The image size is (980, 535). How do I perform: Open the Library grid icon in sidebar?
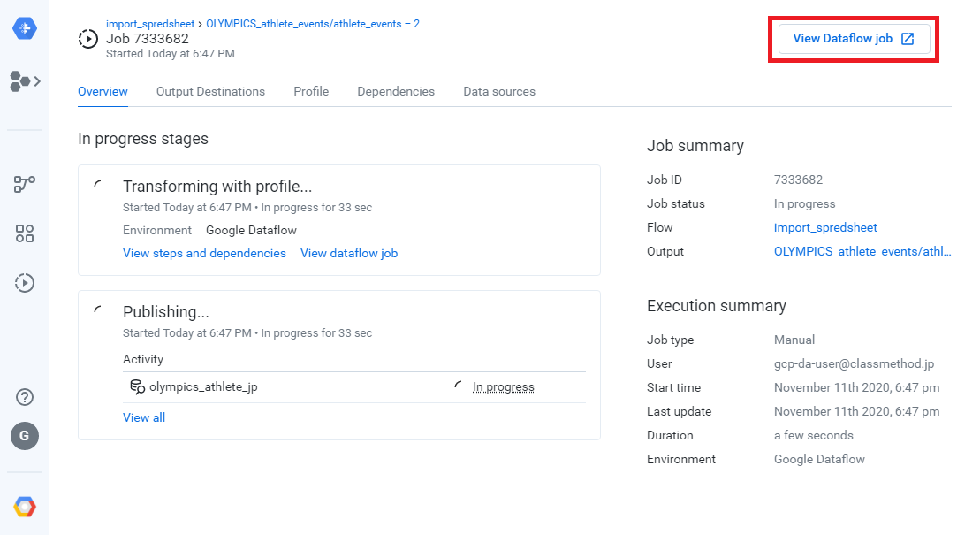click(x=24, y=233)
